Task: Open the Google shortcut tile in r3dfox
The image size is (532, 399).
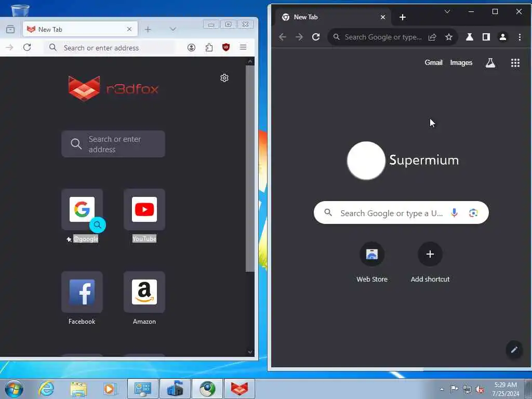Action: [82, 209]
